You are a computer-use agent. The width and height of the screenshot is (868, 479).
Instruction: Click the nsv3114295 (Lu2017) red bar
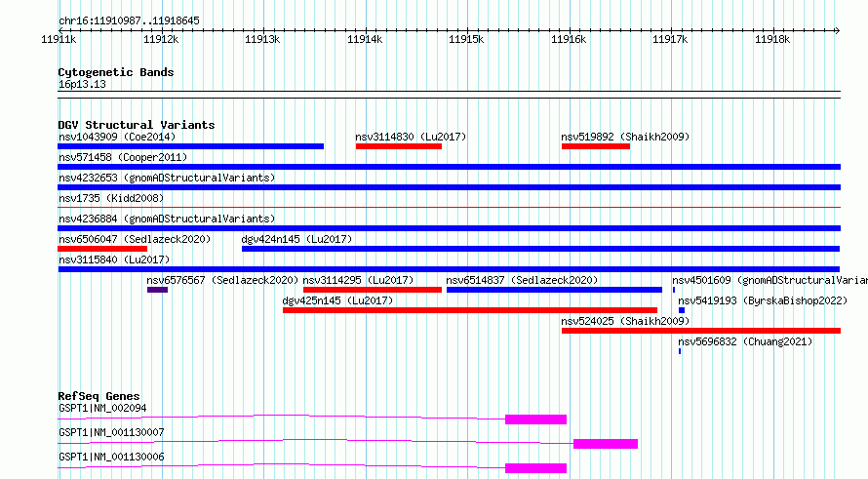click(x=373, y=290)
